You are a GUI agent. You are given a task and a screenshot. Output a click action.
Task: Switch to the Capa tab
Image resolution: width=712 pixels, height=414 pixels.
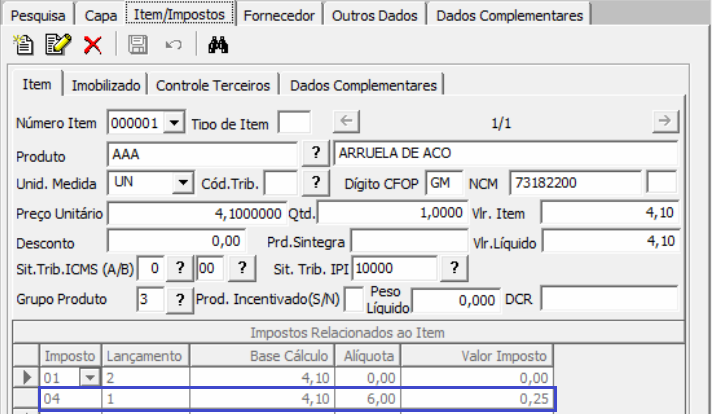click(x=101, y=15)
